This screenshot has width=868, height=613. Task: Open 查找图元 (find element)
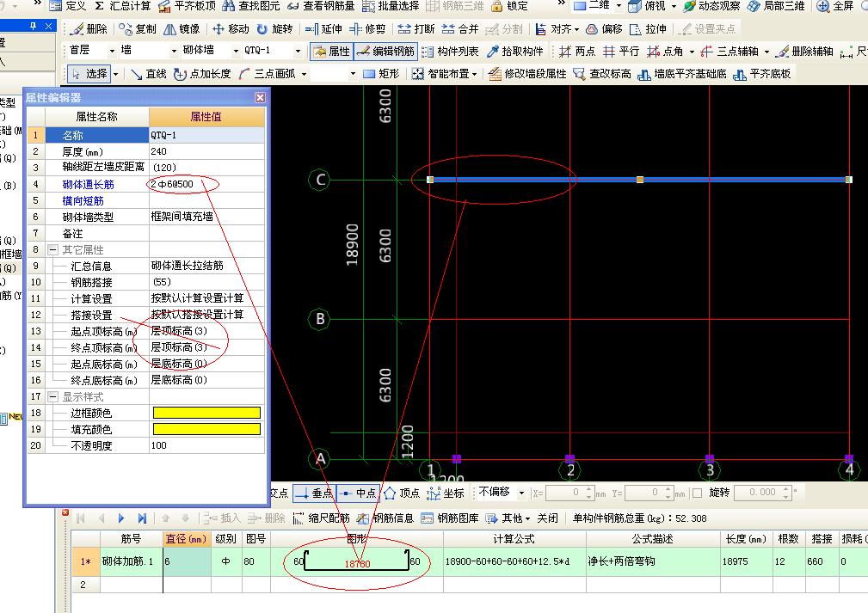[x=251, y=6]
